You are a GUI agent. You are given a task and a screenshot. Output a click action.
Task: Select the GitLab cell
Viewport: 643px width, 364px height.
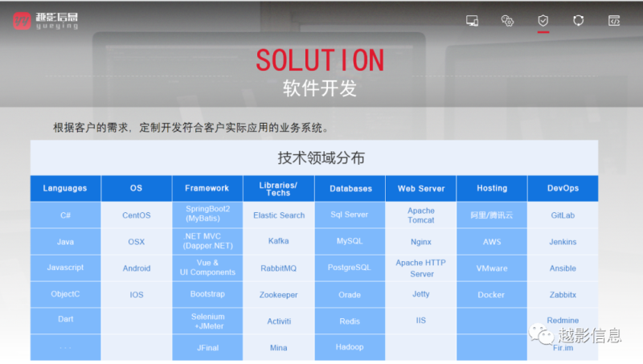point(563,215)
